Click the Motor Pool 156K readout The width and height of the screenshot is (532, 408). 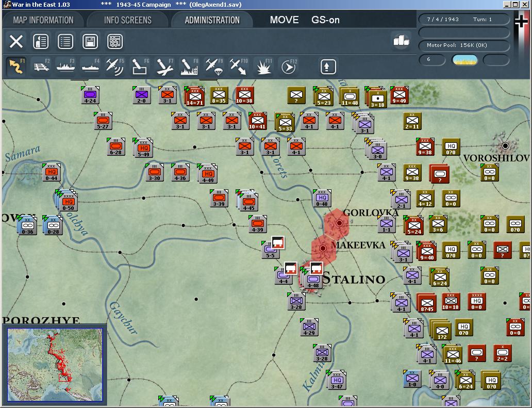click(464, 45)
